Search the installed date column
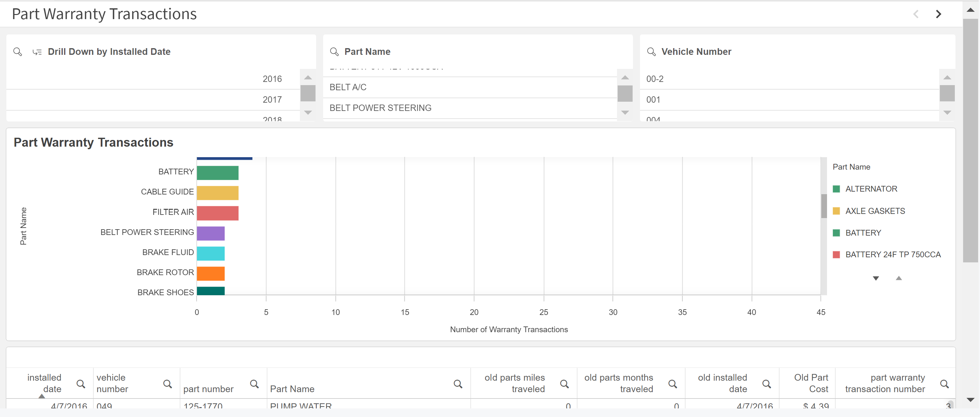This screenshot has height=417, width=980. point(81,384)
